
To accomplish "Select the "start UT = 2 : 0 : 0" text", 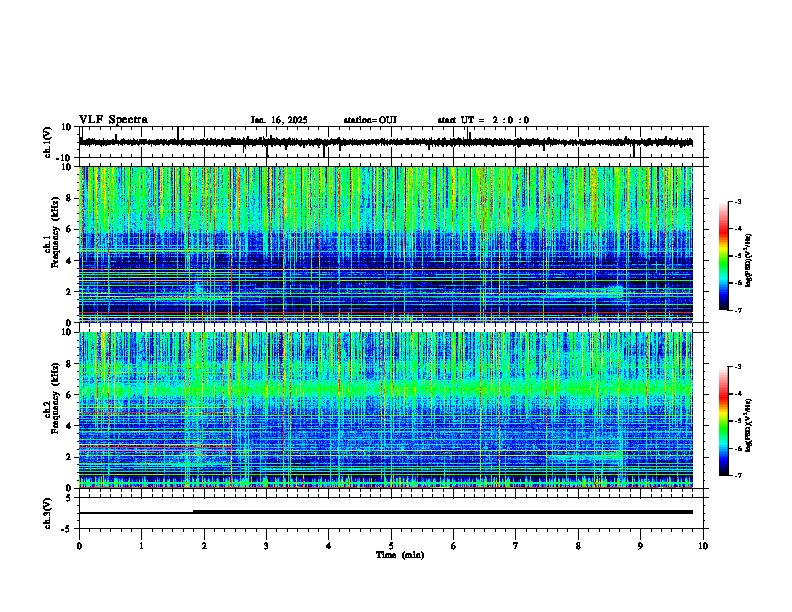I will (x=483, y=120).
